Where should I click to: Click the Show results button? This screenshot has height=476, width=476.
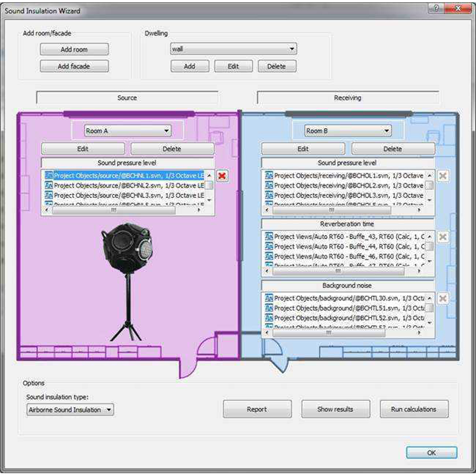[336, 409]
